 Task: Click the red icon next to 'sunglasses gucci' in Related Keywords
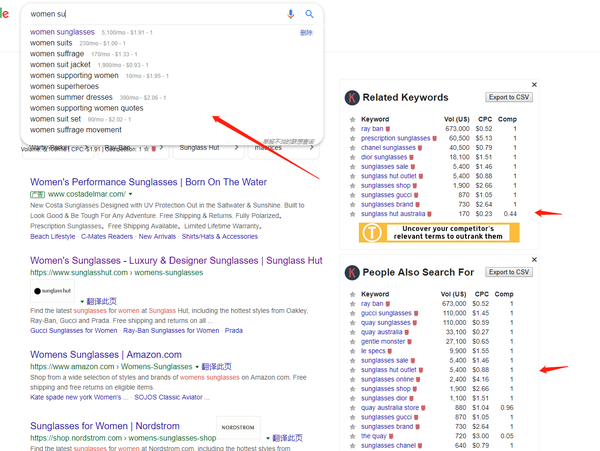(x=416, y=195)
